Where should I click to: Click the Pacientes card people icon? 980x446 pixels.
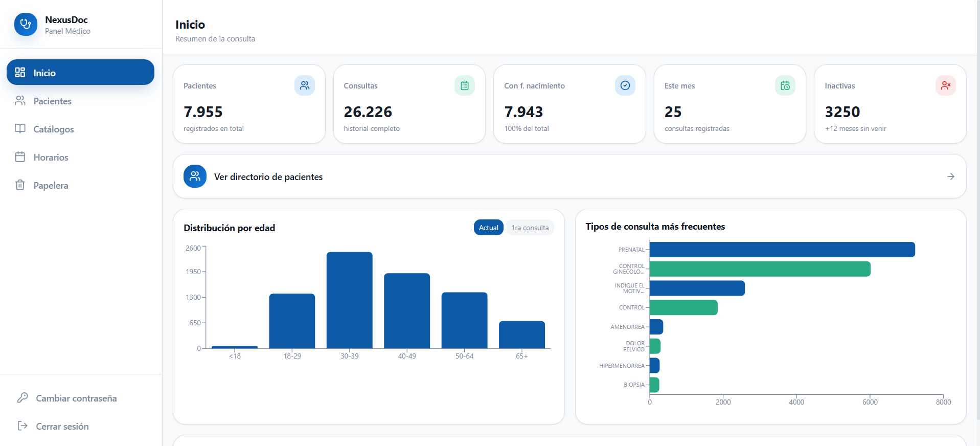point(305,85)
